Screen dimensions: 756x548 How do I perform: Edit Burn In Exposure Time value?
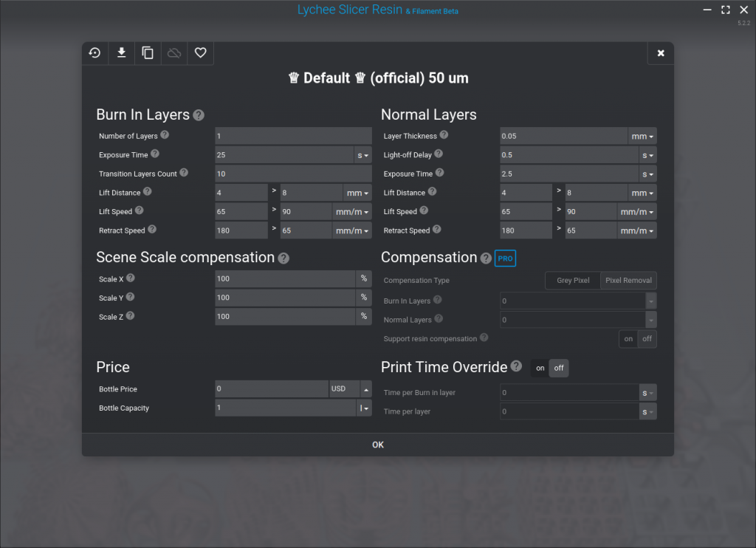(x=284, y=155)
